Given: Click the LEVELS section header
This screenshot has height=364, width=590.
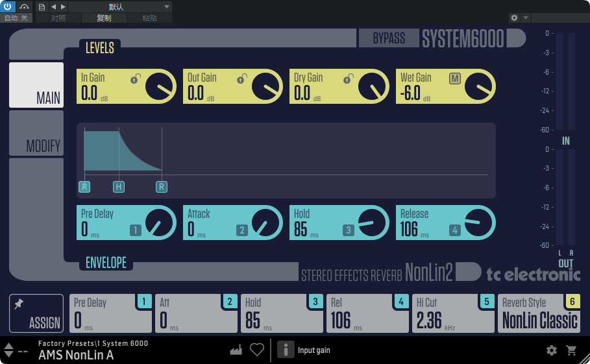Looking at the screenshot, I should pos(100,48).
